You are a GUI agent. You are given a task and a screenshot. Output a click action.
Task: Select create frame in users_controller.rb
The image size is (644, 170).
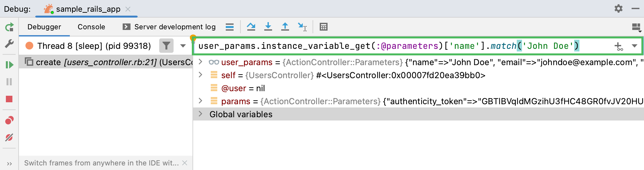(x=108, y=62)
